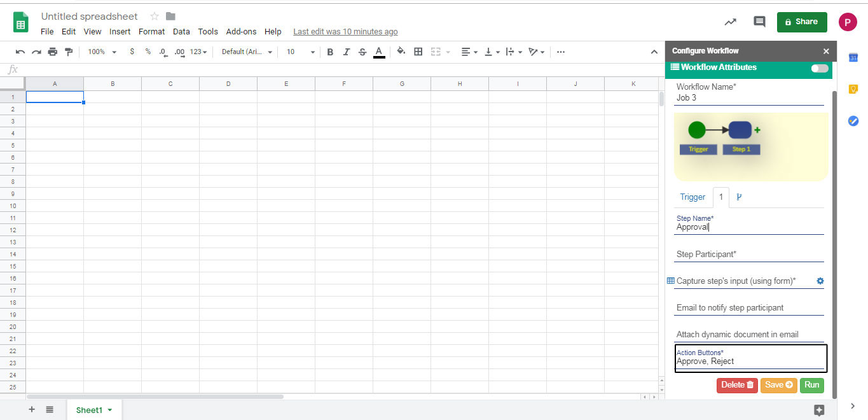This screenshot has width=868, height=420.
Task: Open the zoom 100% dropdown
Action: (x=102, y=52)
